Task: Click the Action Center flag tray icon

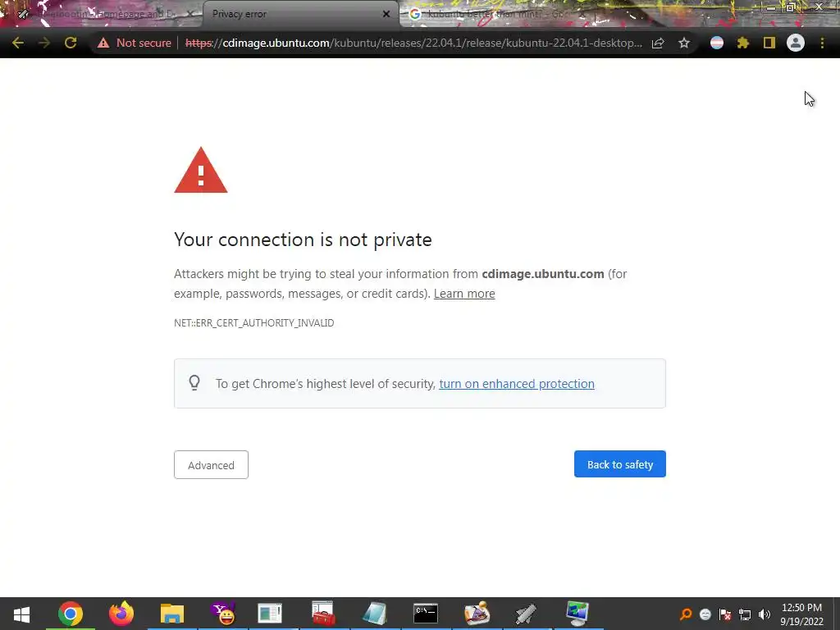Action: pos(725,614)
